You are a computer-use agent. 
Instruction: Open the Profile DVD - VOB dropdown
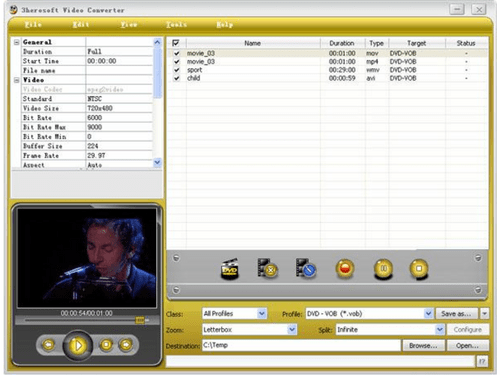pyautogui.click(x=428, y=313)
